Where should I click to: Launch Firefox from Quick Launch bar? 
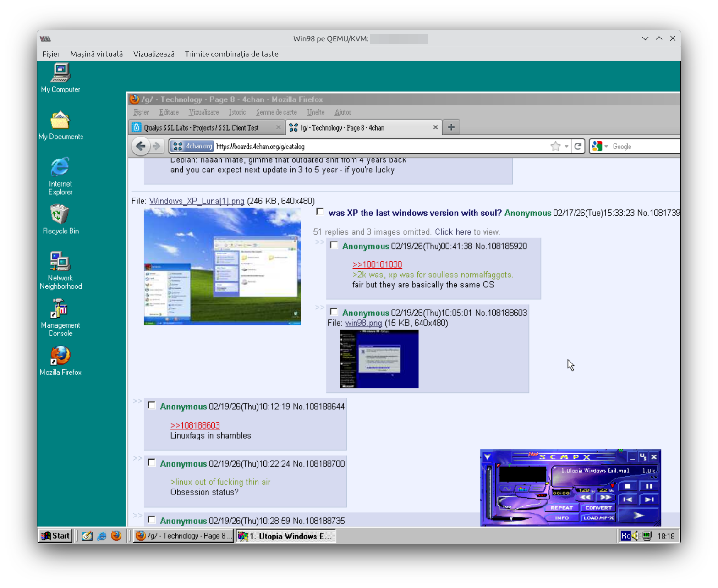pyautogui.click(x=116, y=536)
